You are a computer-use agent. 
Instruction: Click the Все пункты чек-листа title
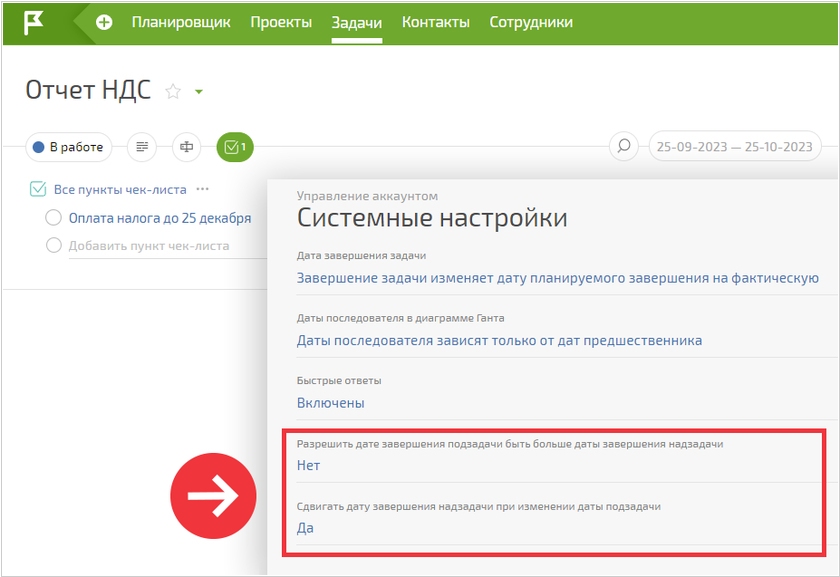click(120, 190)
